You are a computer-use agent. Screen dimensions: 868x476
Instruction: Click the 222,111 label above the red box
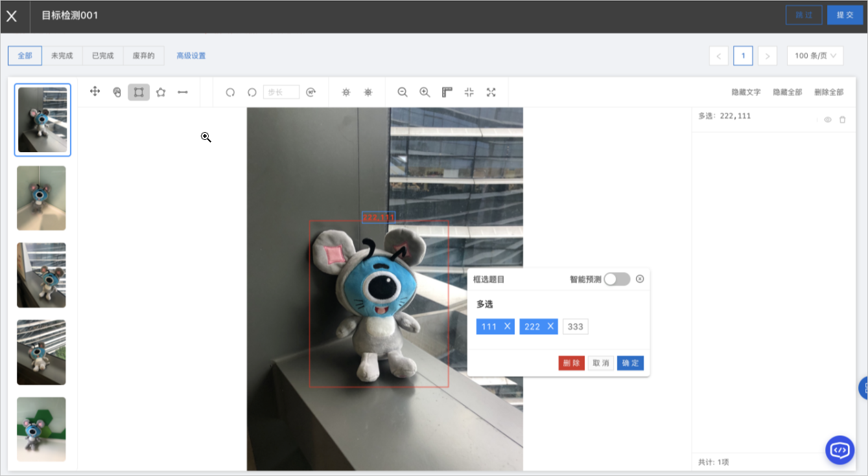coord(378,217)
